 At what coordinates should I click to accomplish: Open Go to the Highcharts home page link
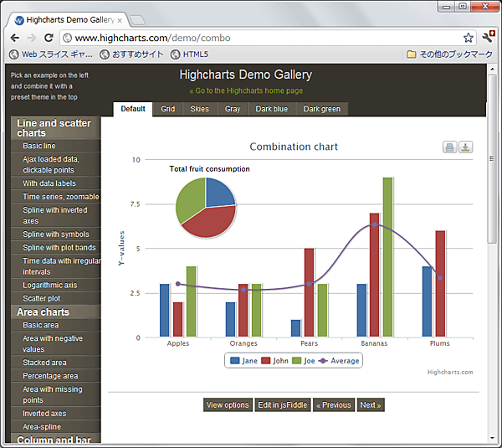click(x=246, y=90)
